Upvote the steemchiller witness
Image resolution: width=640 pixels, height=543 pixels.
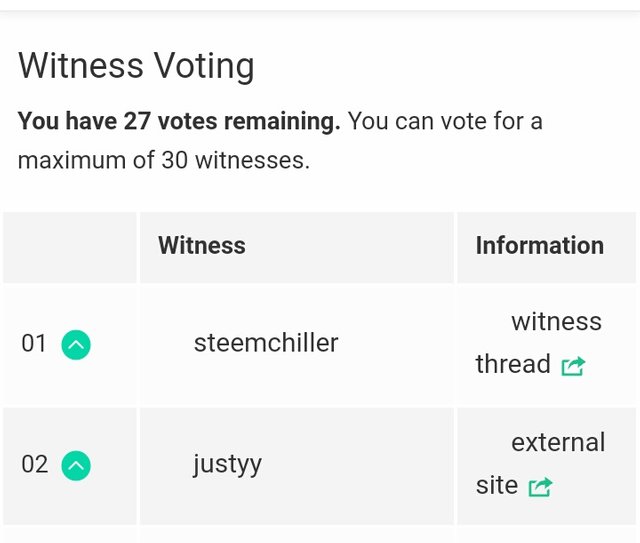click(76, 345)
